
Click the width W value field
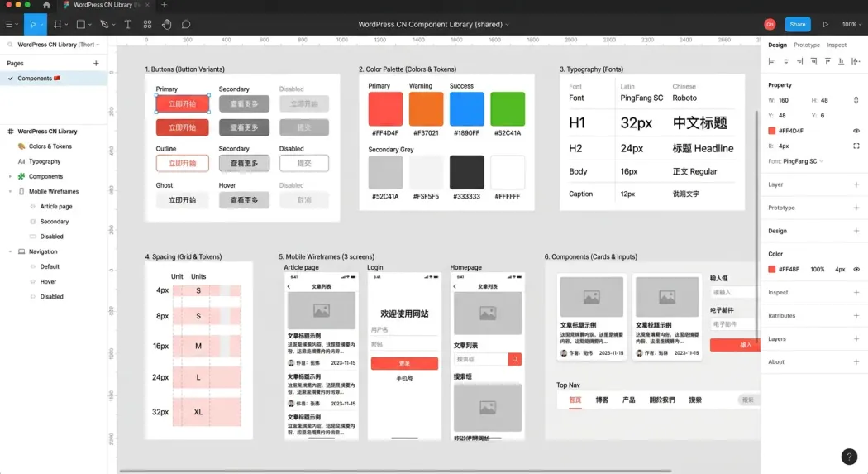784,100
